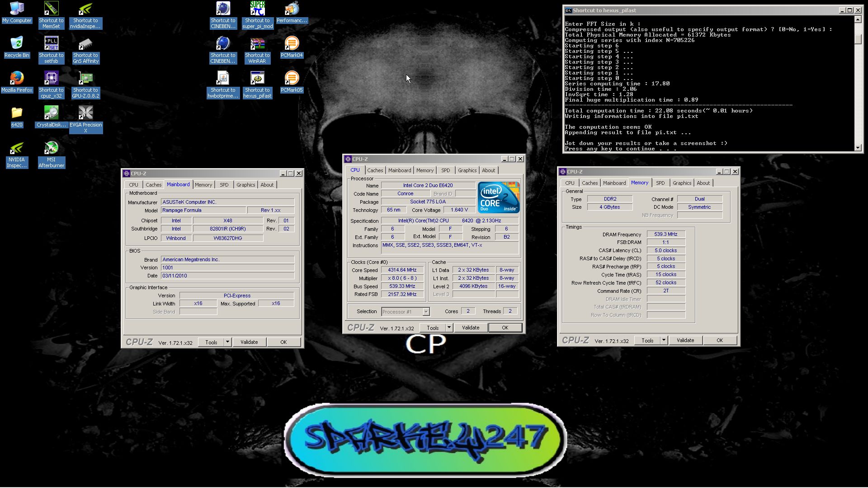Click the Command Rate value 2T
The image size is (868, 488).
[666, 291]
